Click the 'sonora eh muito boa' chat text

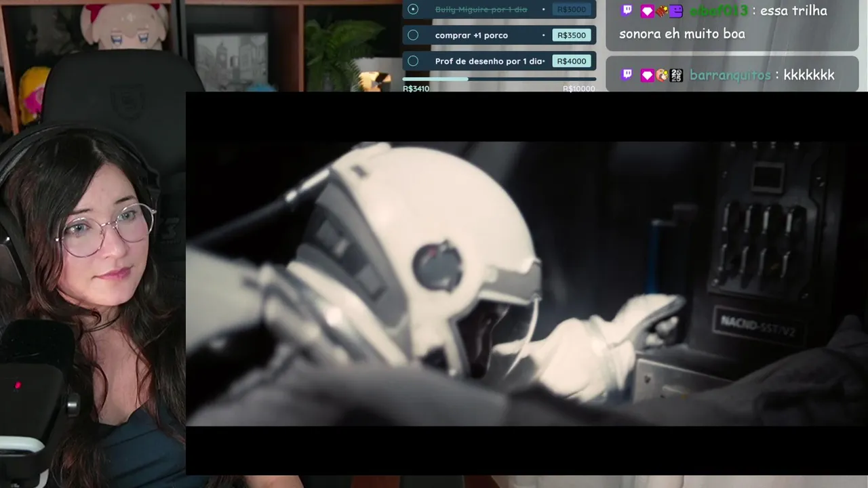click(x=682, y=34)
